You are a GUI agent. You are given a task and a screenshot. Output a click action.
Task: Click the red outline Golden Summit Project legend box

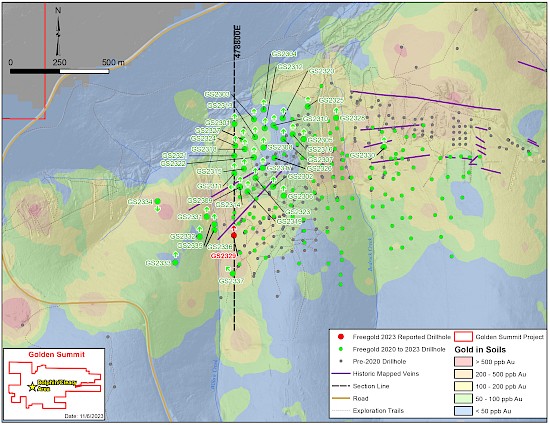[463, 337]
